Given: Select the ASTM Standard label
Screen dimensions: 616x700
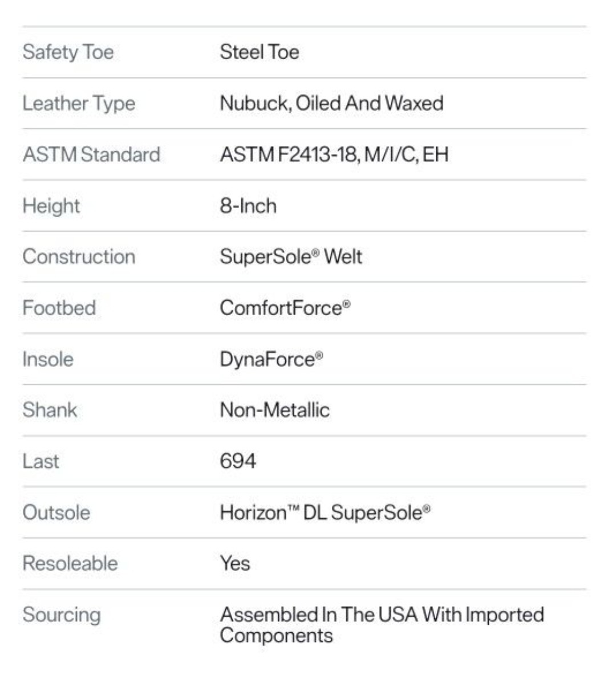Looking at the screenshot, I should click(x=91, y=154).
